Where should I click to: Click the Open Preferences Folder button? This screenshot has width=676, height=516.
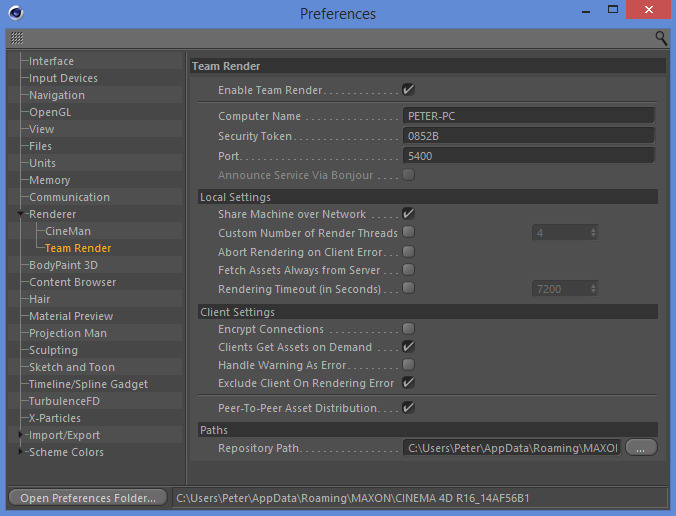[x=88, y=497]
